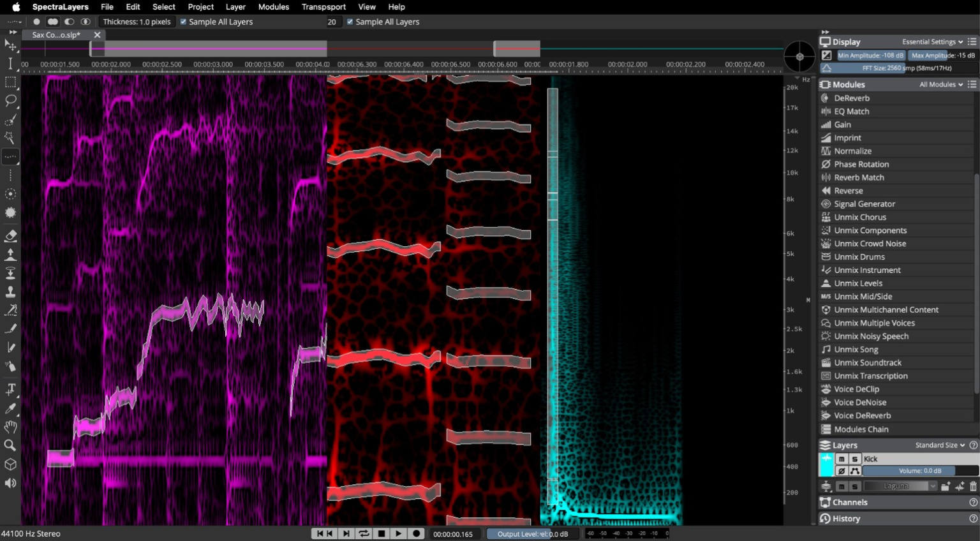
Task: Solo the Kick layer
Action: click(854, 459)
